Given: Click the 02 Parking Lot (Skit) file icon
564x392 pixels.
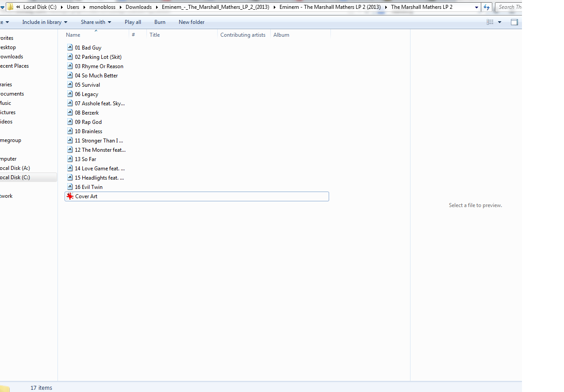Looking at the screenshot, I should (70, 57).
